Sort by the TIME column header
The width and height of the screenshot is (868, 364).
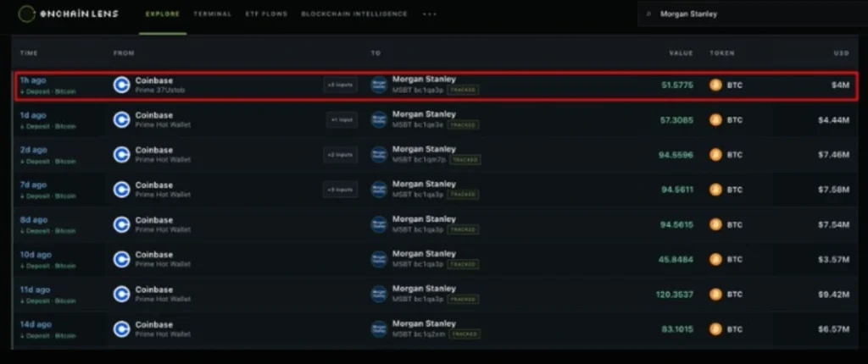[x=29, y=53]
